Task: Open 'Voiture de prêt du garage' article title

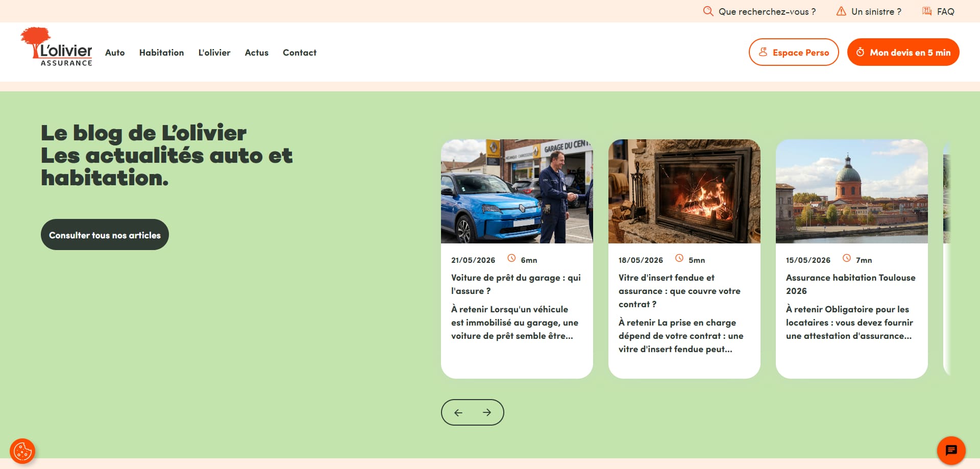Action: point(516,284)
